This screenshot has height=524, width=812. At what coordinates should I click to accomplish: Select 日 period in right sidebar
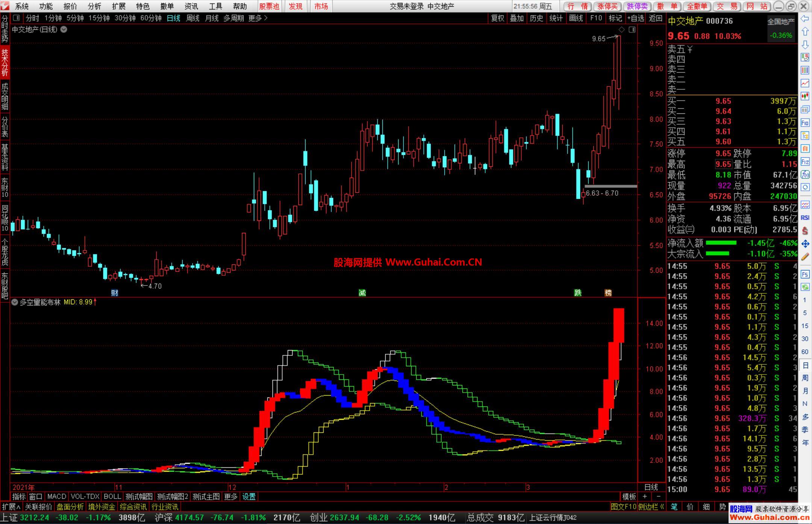(x=805, y=365)
